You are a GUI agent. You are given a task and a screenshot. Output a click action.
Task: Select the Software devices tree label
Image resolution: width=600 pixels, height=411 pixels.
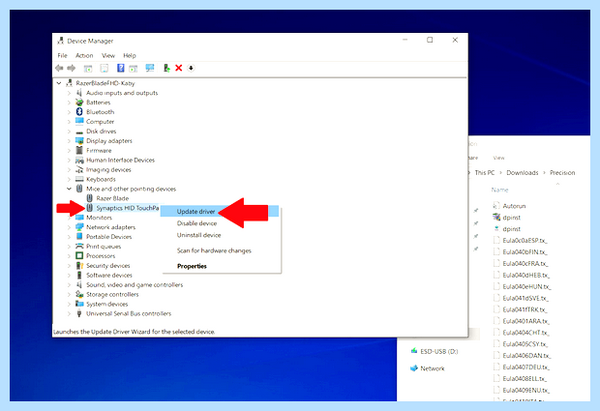pos(109,275)
